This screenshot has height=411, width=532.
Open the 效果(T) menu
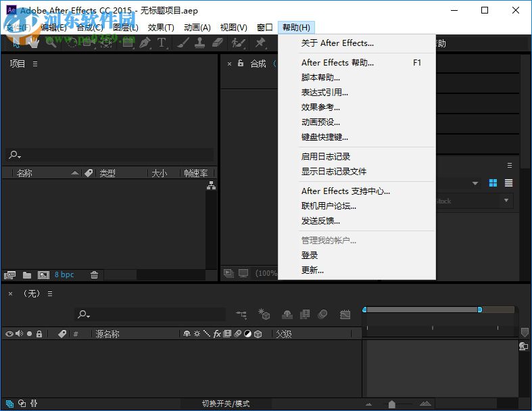point(161,28)
